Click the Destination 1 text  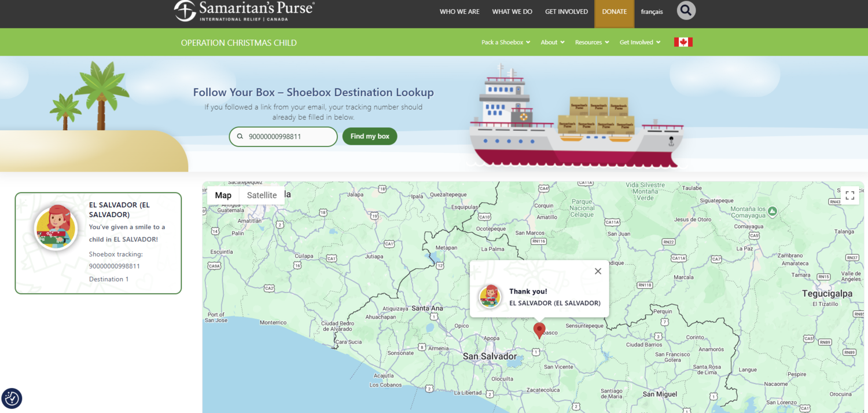click(x=109, y=279)
